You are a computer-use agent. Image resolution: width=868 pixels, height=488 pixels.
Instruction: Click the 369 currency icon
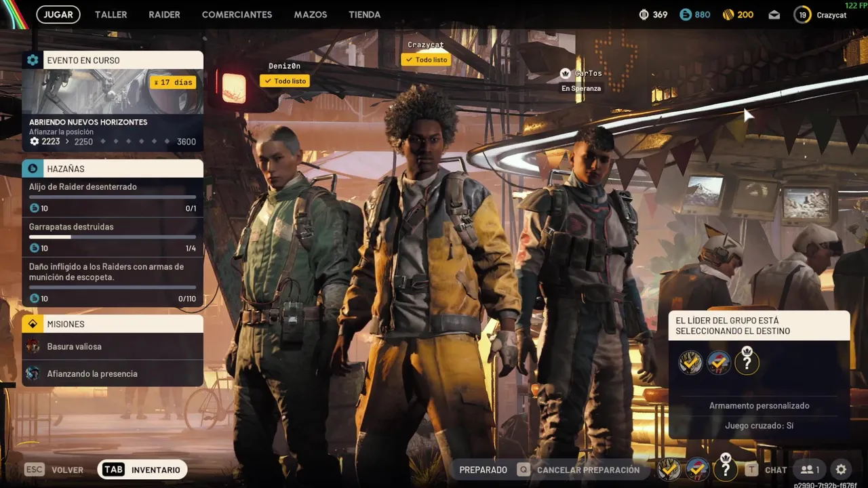pyautogui.click(x=644, y=14)
